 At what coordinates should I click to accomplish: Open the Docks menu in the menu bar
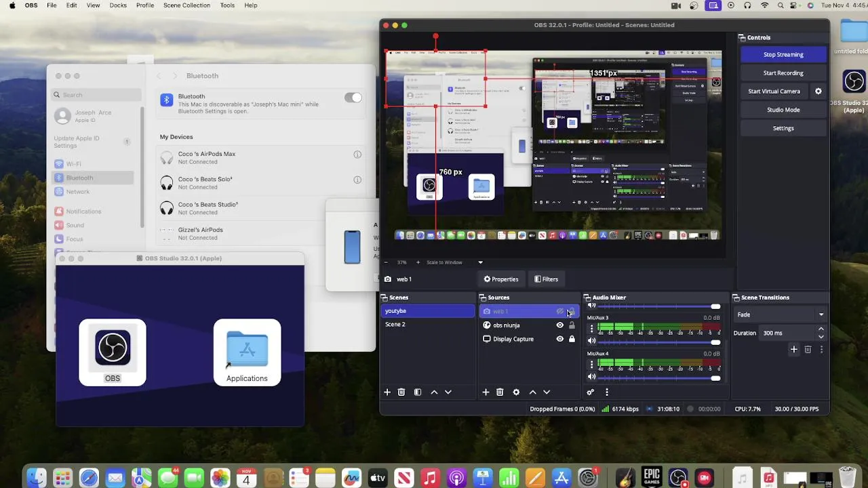(118, 5)
